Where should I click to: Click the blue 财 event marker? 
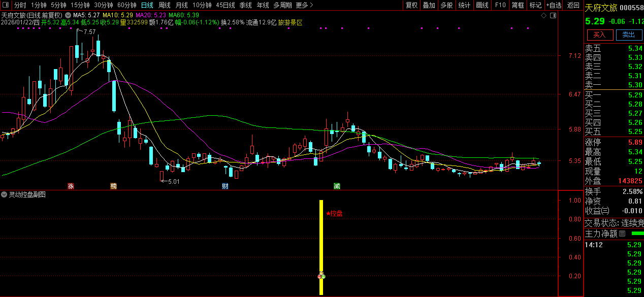click(224, 186)
